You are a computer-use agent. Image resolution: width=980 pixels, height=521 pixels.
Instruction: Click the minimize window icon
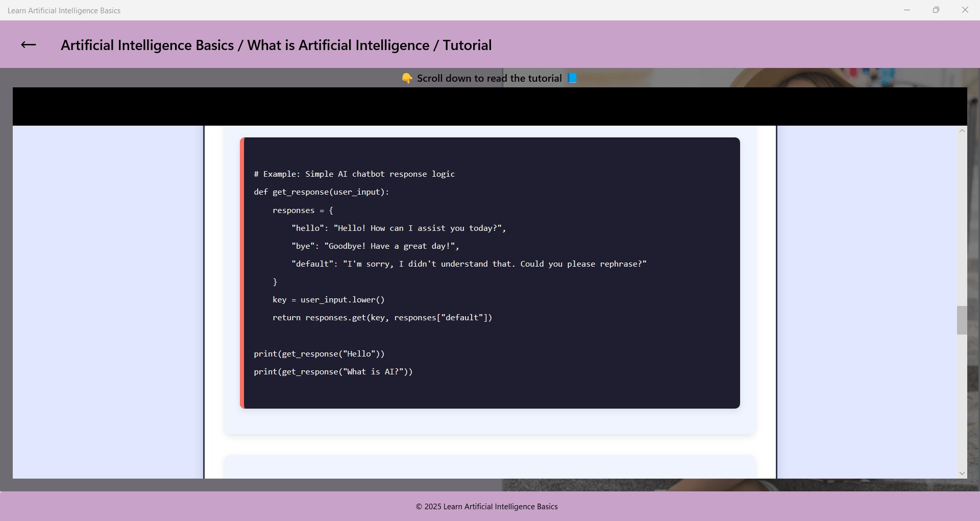[907, 9]
